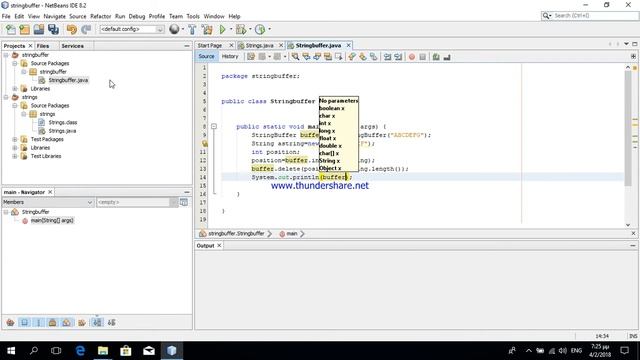Toggle Show Non-Public Members in Navigator
Screen dimensions: 640x360
click(x=53, y=322)
